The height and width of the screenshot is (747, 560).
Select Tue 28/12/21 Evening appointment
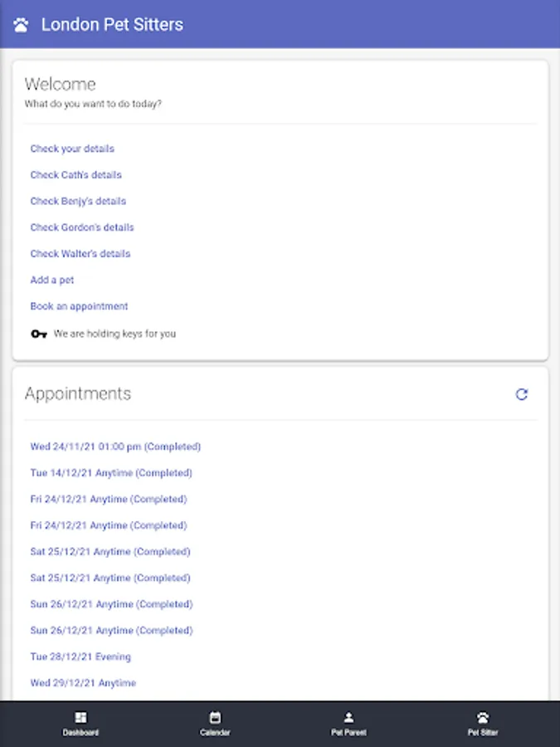click(x=80, y=657)
